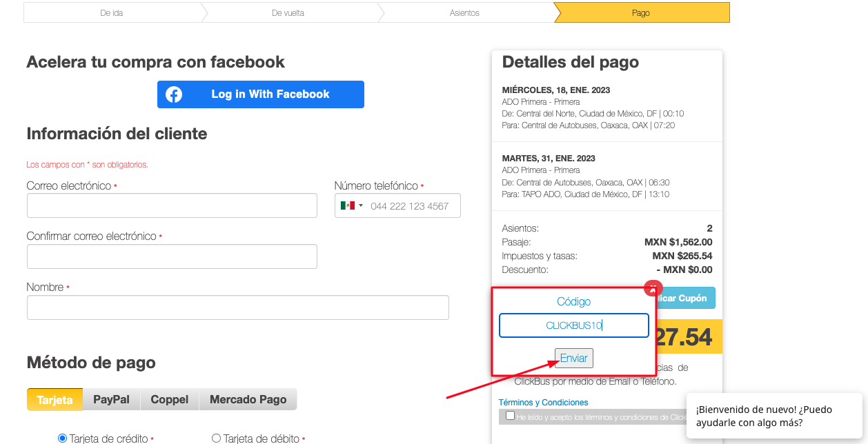Log in With Facebook button
This screenshot has width=868, height=444.
pos(261,94)
